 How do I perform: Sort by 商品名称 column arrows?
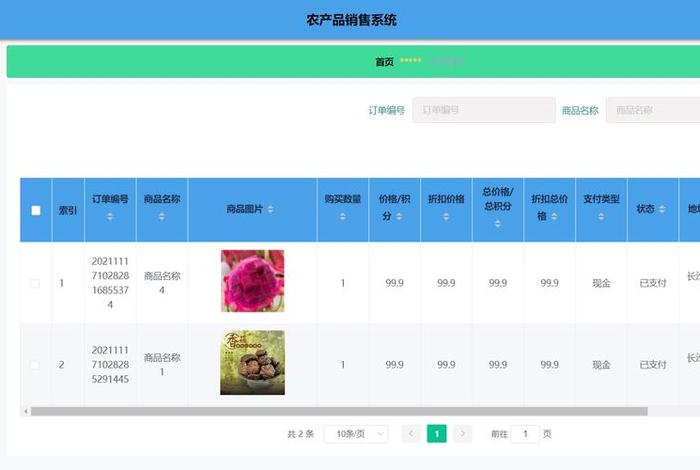pos(162,217)
